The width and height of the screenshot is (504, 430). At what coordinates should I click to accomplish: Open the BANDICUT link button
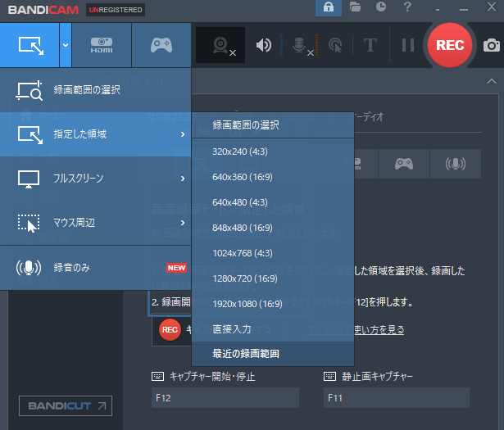[x=66, y=406]
